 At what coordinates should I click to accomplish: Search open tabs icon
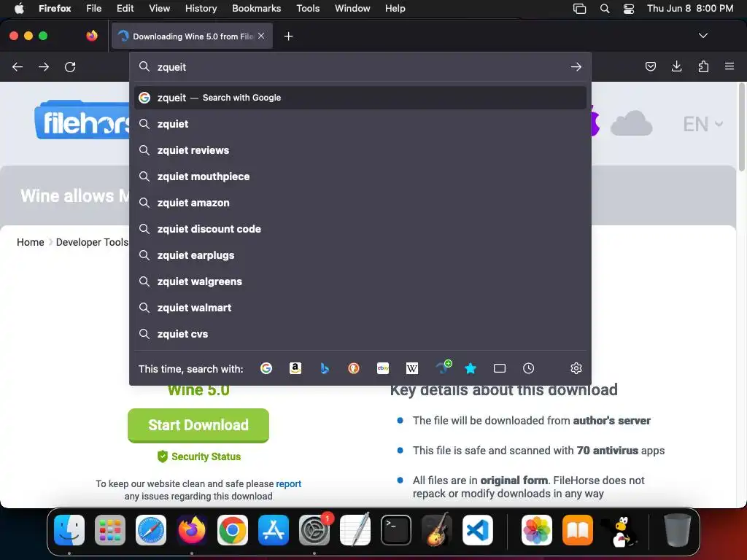(500, 368)
